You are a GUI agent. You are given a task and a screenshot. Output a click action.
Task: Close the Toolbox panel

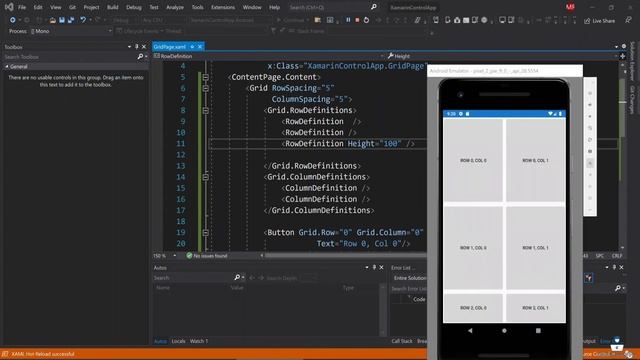point(144,47)
